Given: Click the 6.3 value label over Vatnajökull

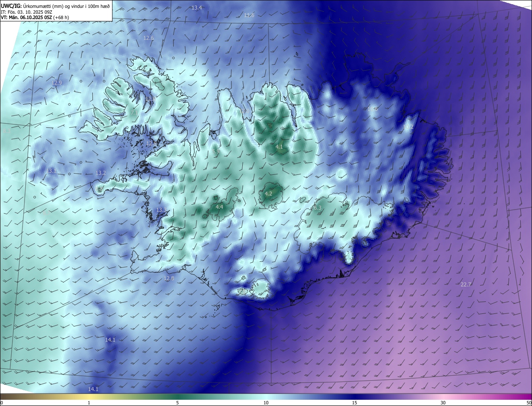Looking at the screenshot, I should point(318,208).
